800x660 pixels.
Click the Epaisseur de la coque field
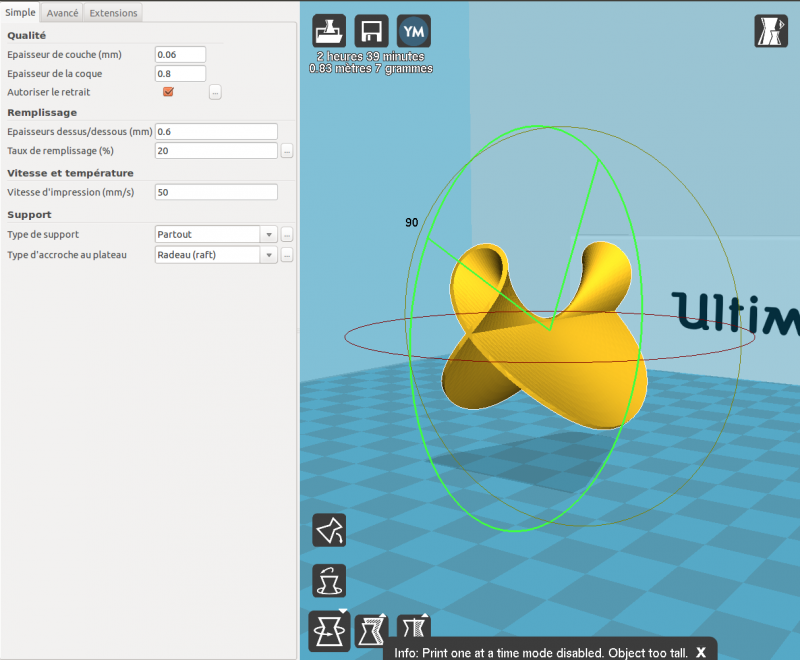pyautogui.click(x=180, y=73)
